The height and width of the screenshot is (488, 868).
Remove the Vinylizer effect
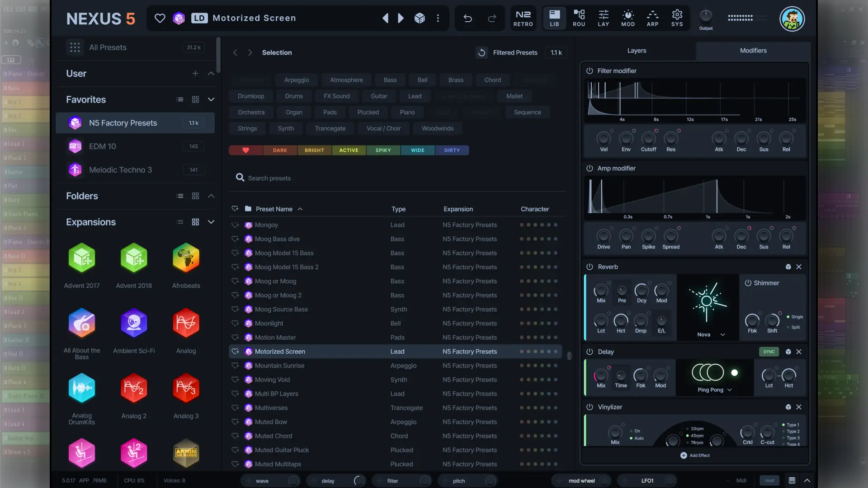[x=799, y=407]
